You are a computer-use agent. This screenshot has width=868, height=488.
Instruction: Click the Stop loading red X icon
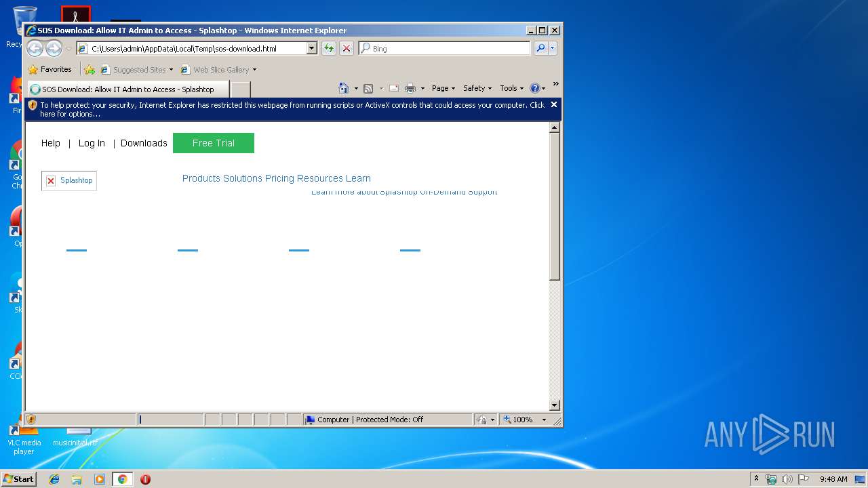coord(347,49)
